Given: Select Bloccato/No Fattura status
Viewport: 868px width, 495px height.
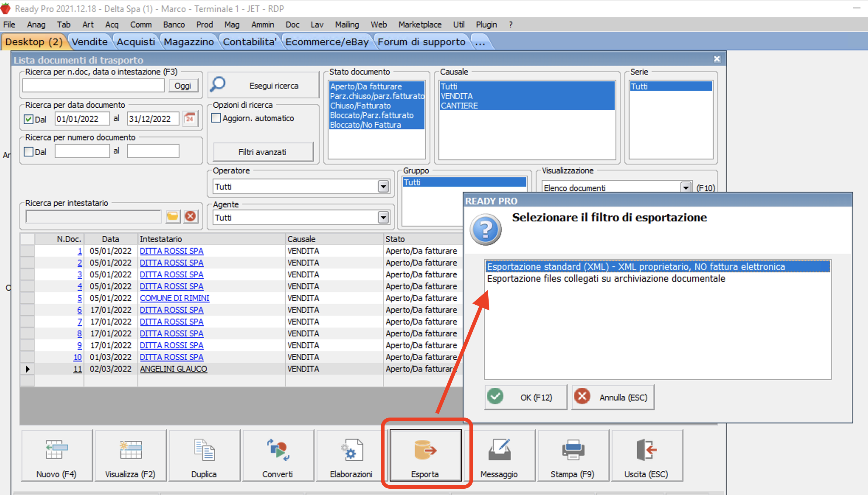Looking at the screenshot, I should tap(376, 125).
